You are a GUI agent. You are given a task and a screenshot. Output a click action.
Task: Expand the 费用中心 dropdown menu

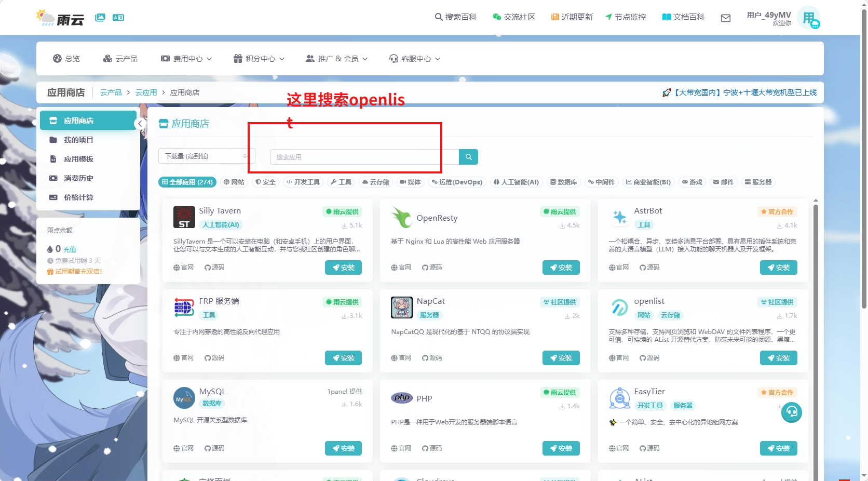click(186, 59)
